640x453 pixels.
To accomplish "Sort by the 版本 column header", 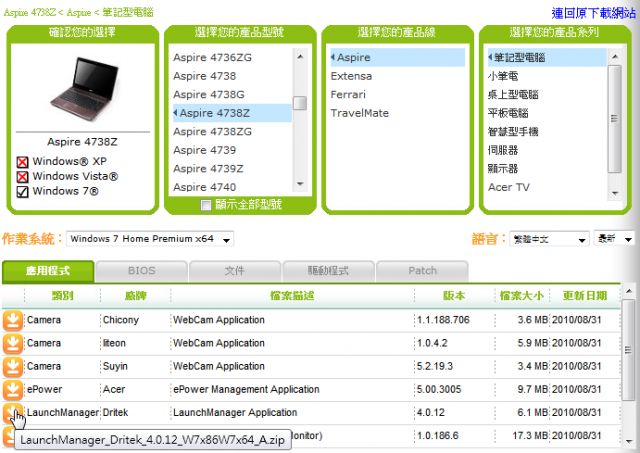I will 454,295.
